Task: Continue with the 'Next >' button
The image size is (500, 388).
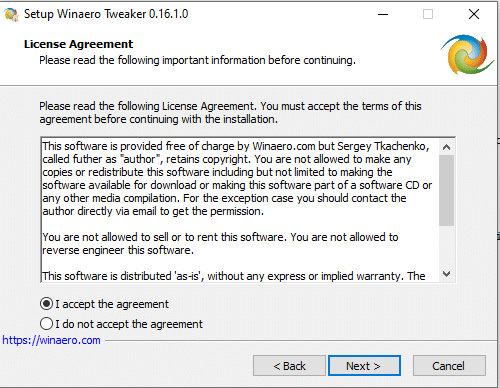Action: click(364, 366)
